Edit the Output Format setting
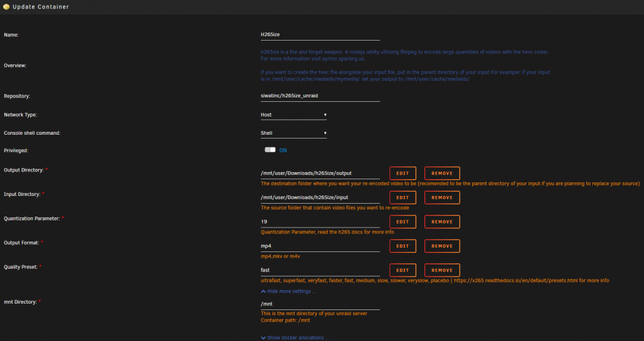This screenshot has width=644, height=341. pyautogui.click(x=402, y=246)
